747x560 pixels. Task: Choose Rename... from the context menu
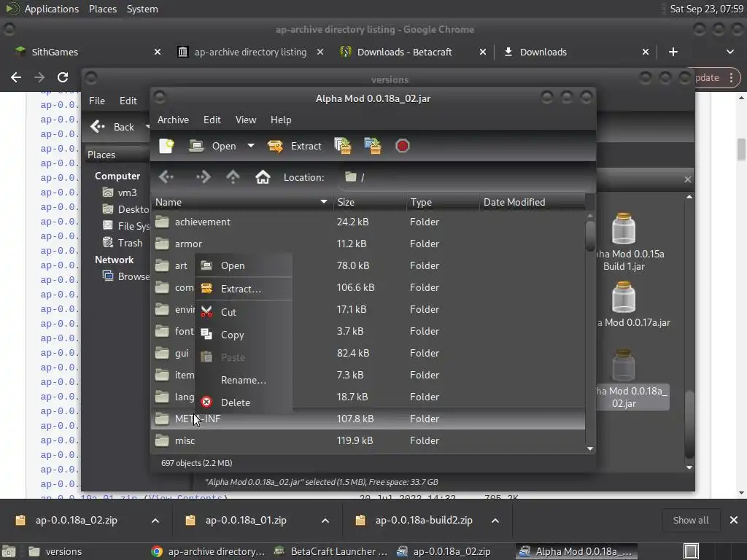click(x=244, y=380)
